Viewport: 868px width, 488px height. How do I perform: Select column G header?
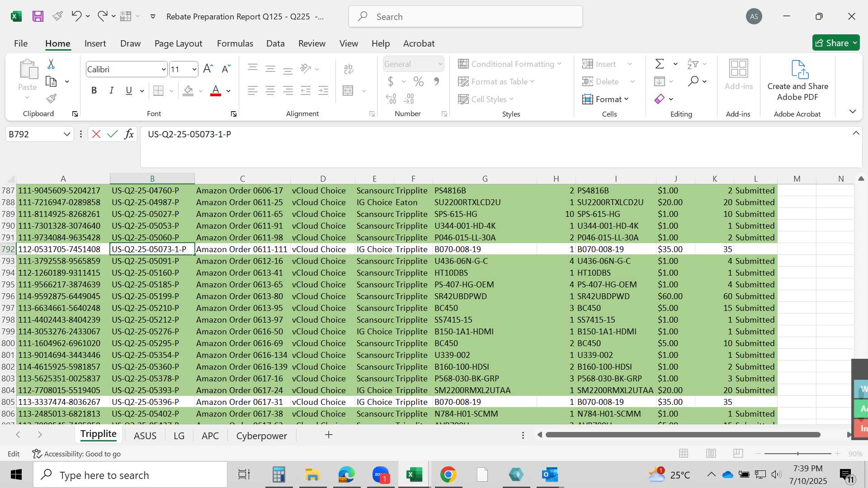(485, 178)
